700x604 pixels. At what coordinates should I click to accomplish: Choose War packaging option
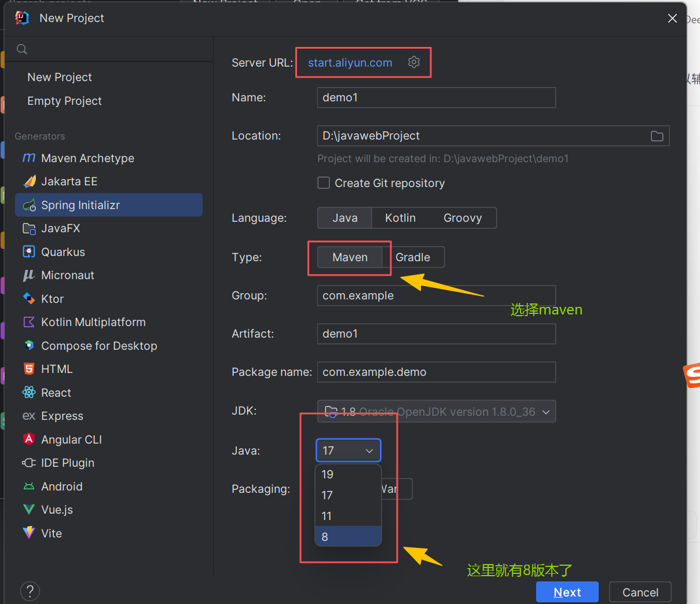(396, 489)
